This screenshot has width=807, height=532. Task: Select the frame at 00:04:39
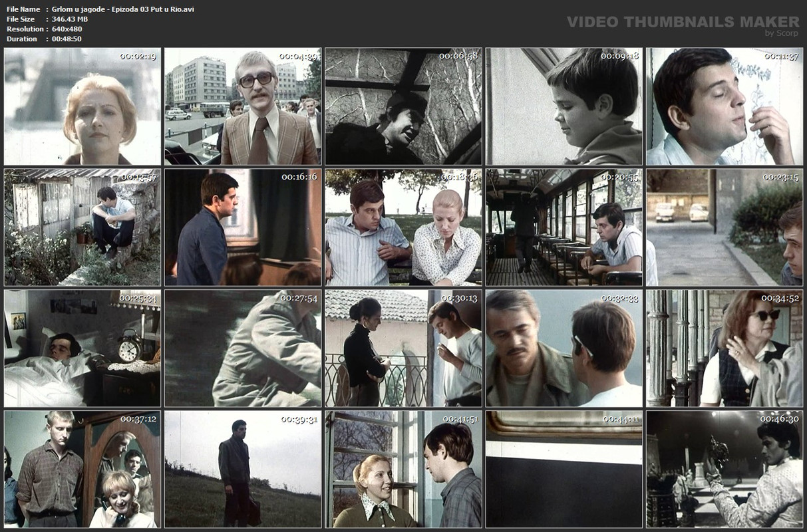tap(243, 106)
